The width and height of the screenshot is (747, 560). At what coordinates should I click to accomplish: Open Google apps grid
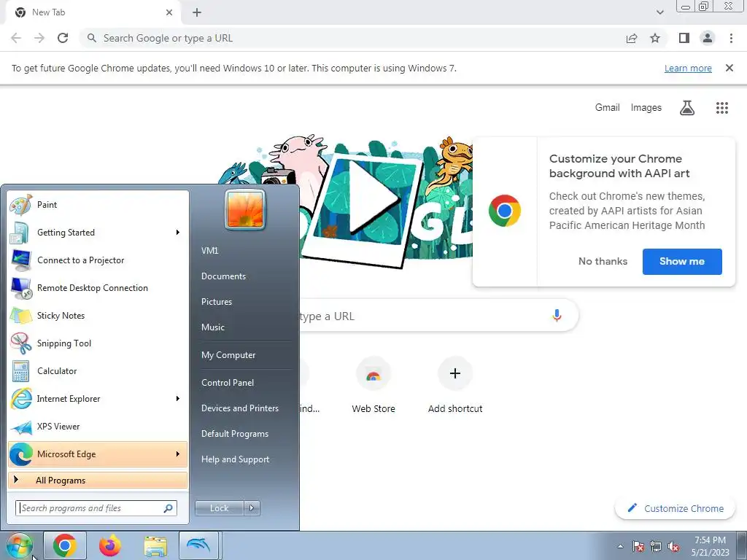tap(721, 108)
